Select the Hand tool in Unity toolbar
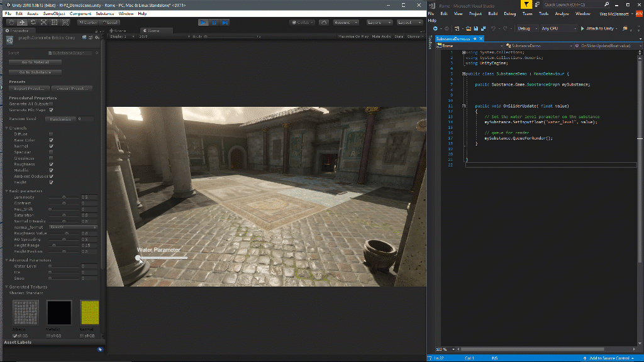The width and height of the screenshot is (644, 362). (10, 23)
